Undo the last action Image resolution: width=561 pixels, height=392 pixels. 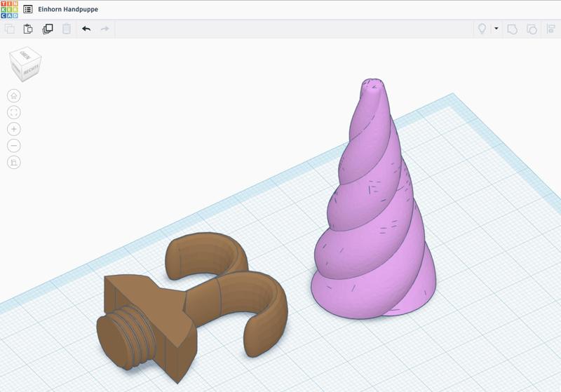pos(86,29)
